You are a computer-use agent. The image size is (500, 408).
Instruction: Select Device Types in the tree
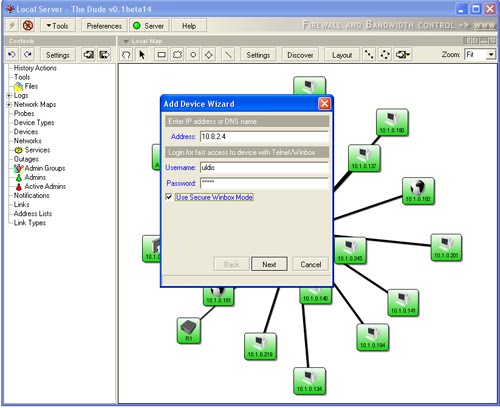pos(34,123)
